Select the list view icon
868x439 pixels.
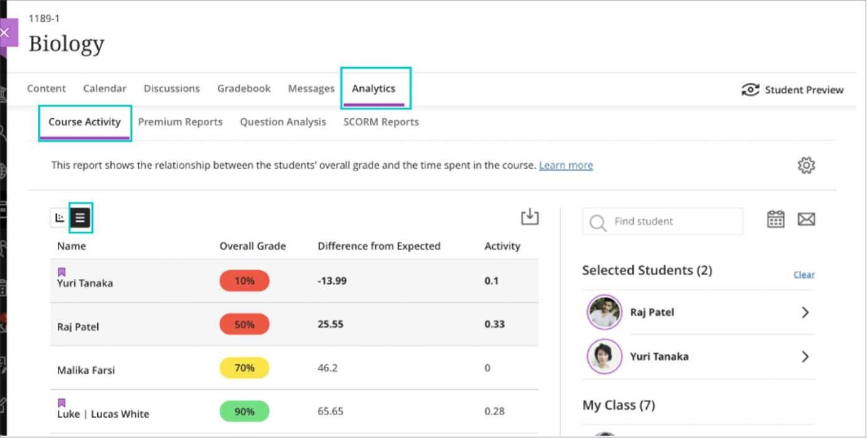point(81,218)
